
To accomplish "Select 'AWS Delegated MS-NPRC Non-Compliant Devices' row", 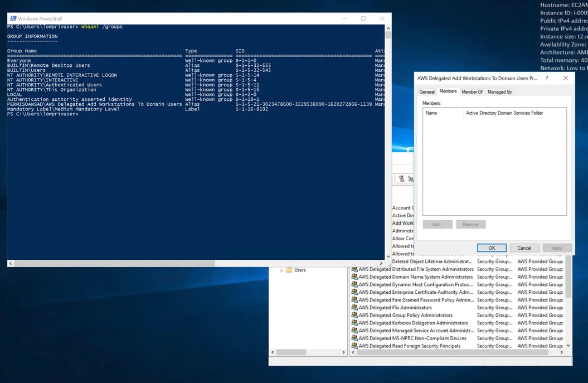I will pos(457,338).
